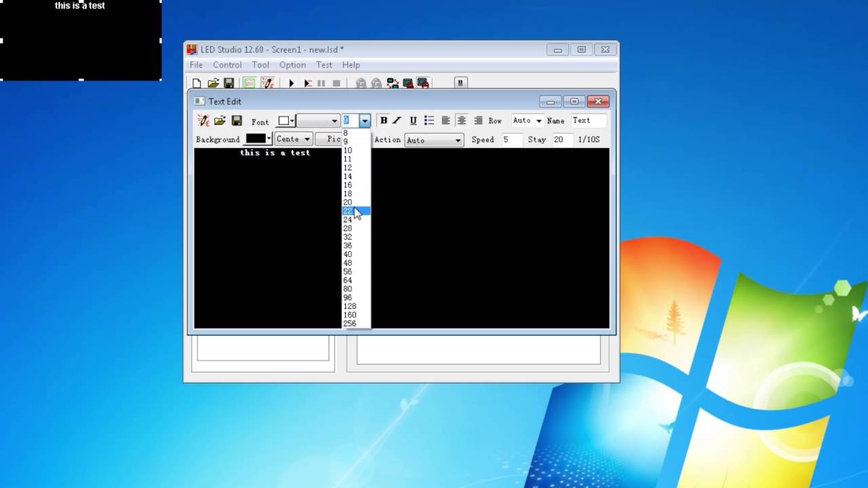Select font size 22

pos(356,211)
